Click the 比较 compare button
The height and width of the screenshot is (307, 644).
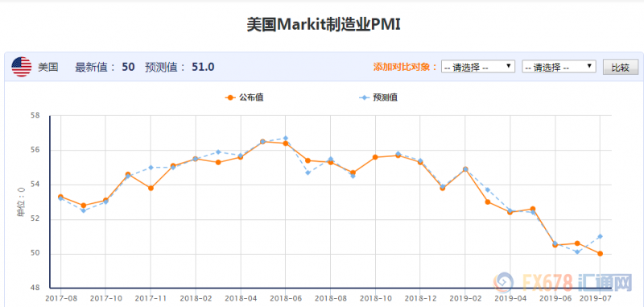coord(621,67)
